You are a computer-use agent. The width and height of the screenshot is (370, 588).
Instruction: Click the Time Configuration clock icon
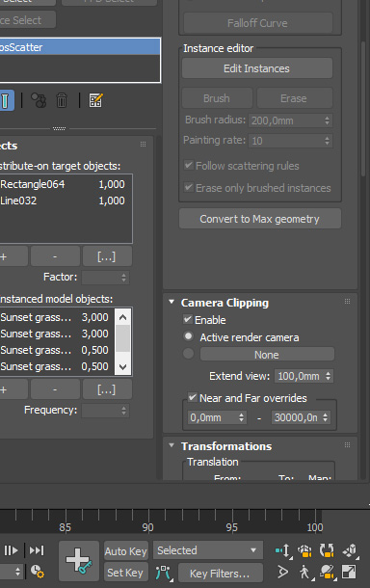[37, 572]
